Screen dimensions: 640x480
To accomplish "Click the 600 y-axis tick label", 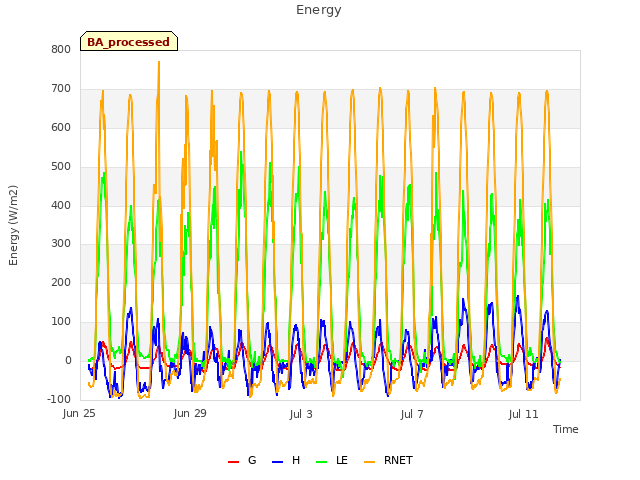I will tap(61, 127).
